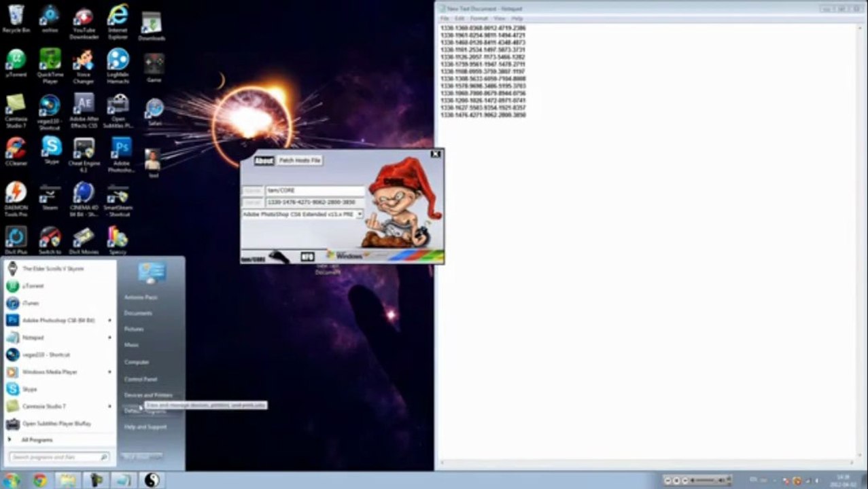Open Devices and Printers from Start menu
Image resolution: width=868 pixels, height=489 pixels.
point(148,395)
